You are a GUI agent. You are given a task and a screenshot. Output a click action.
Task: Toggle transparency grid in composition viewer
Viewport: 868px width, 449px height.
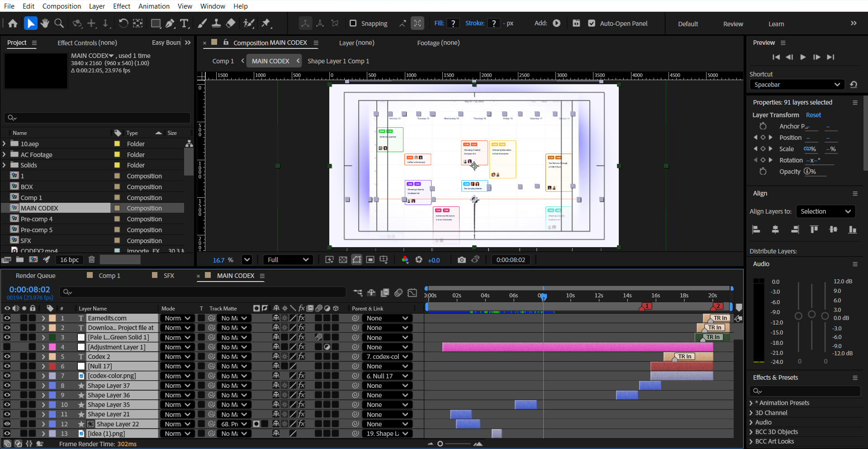343,260
